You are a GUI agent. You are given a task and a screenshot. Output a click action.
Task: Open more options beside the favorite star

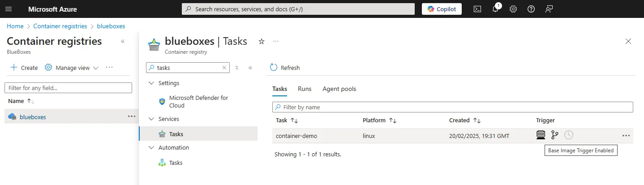tap(276, 41)
